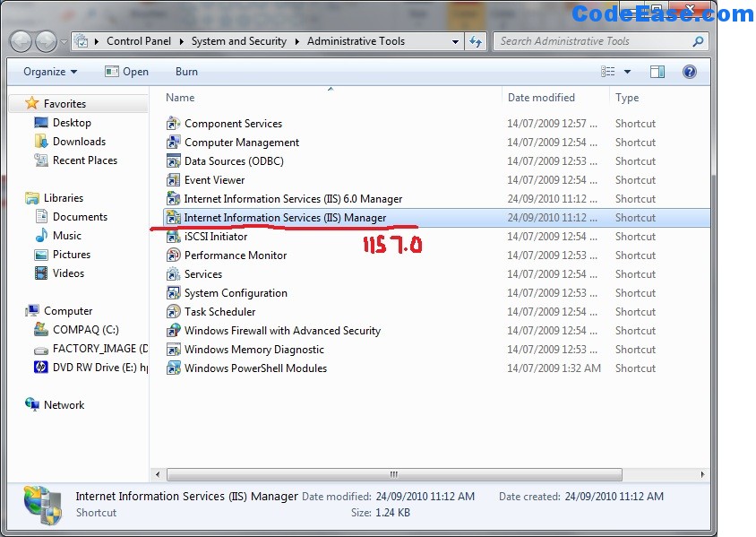Viewport: 756px width, 537px height.
Task: Expand arrow after System and Security breadcrumb
Action: coord(297,41)
